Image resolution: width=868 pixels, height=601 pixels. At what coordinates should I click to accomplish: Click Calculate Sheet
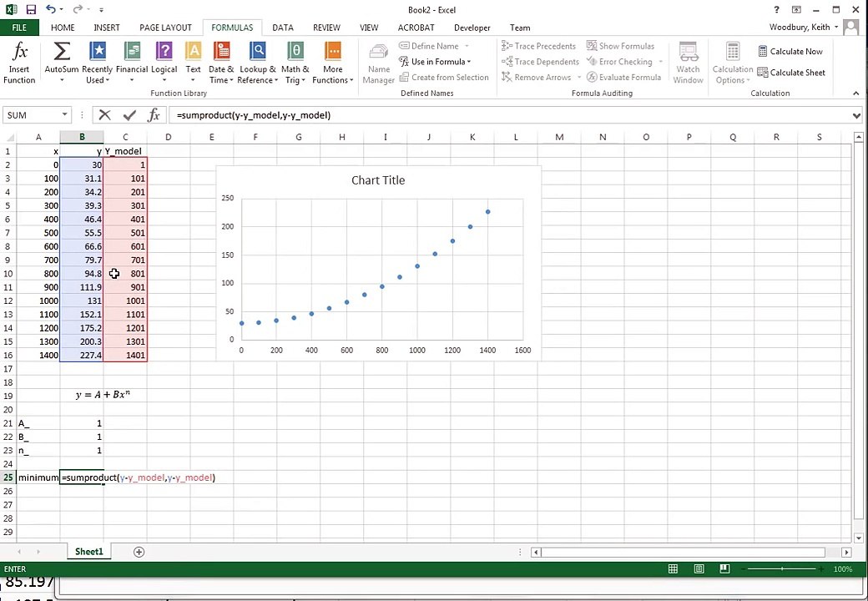791,73
